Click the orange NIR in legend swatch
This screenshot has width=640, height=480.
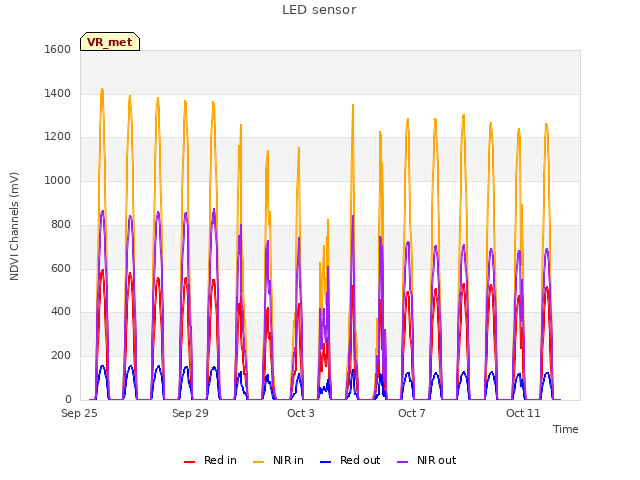[x=258, y=462]
